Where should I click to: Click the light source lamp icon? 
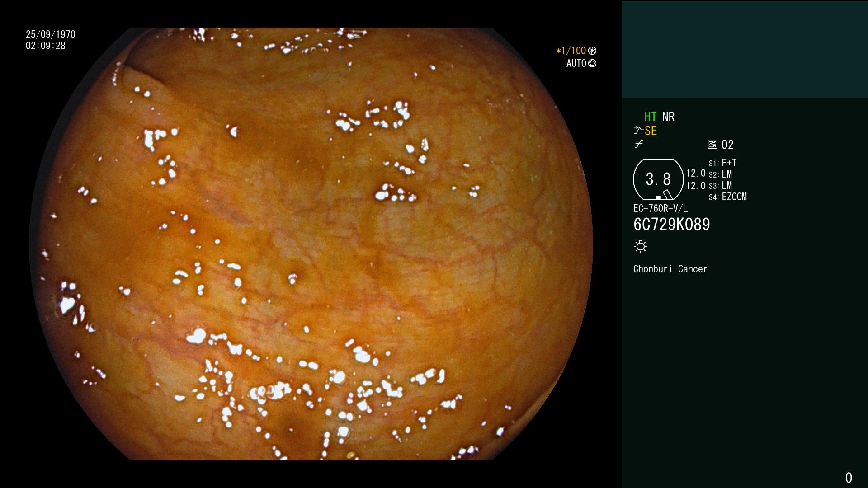(x=641, y=246)
